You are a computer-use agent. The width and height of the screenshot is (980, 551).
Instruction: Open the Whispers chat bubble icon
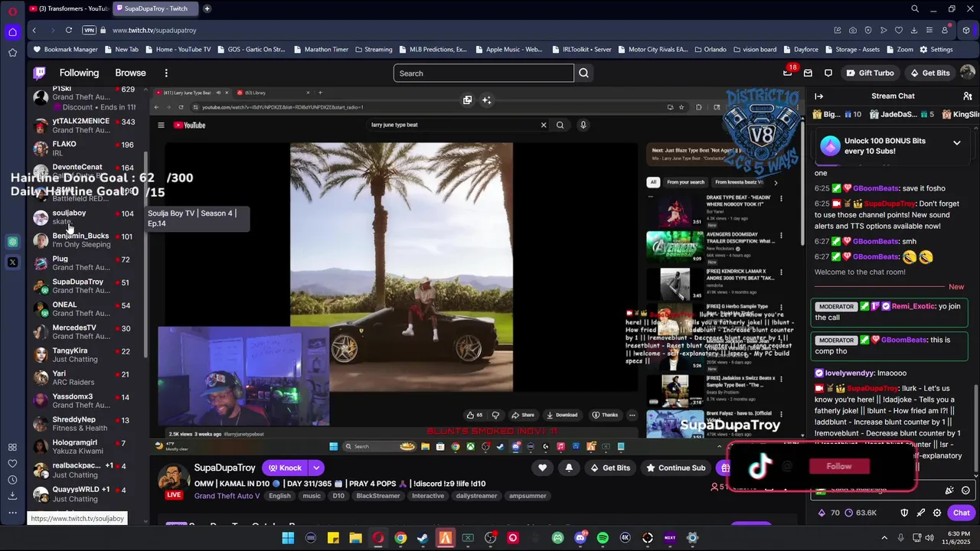pyautogui.click(x=828, y=73)
